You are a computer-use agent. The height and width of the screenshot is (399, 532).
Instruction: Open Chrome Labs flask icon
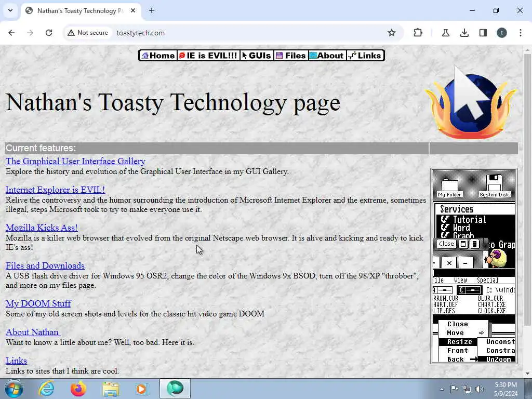(x=445, y=33)
